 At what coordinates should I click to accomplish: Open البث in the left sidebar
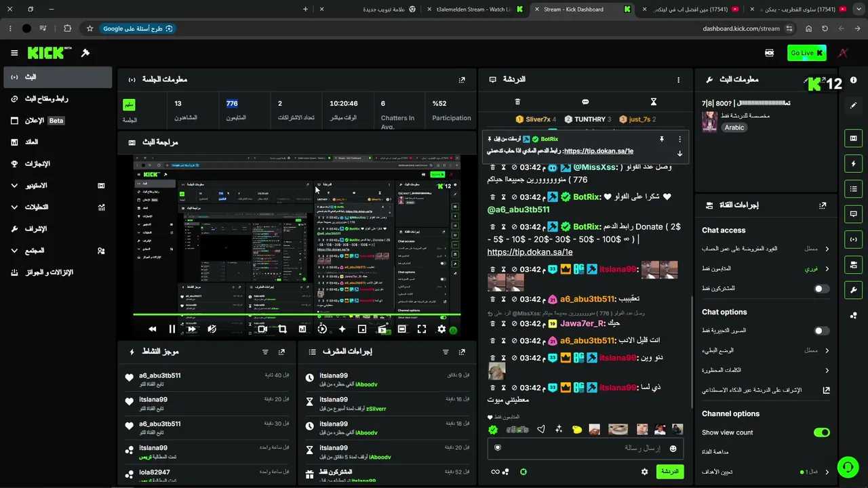click(x=57, y=77)
